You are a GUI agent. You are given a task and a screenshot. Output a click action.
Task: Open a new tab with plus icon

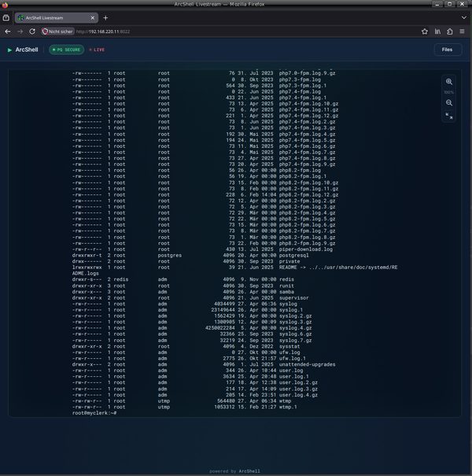pyautogui.click(x=105, y=18)
